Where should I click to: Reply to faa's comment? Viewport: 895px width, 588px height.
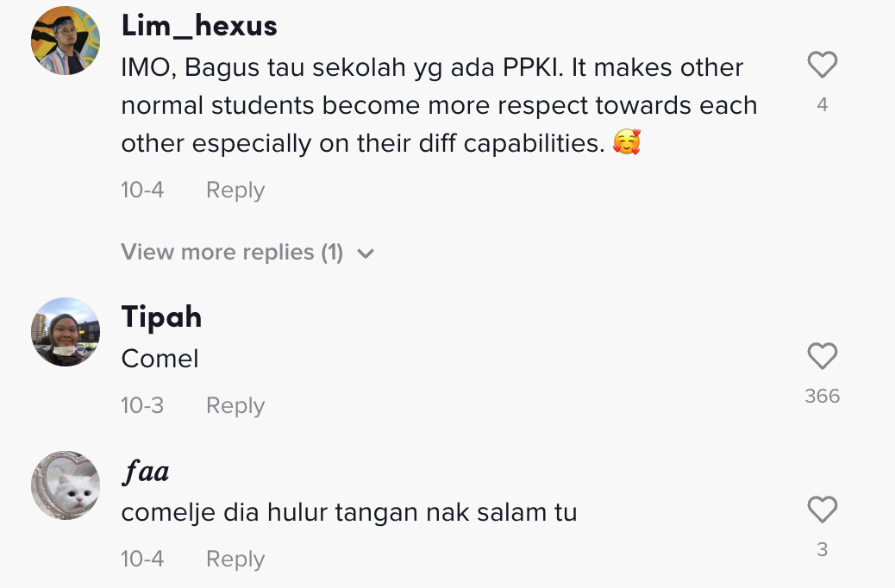[x=235, y=560]
